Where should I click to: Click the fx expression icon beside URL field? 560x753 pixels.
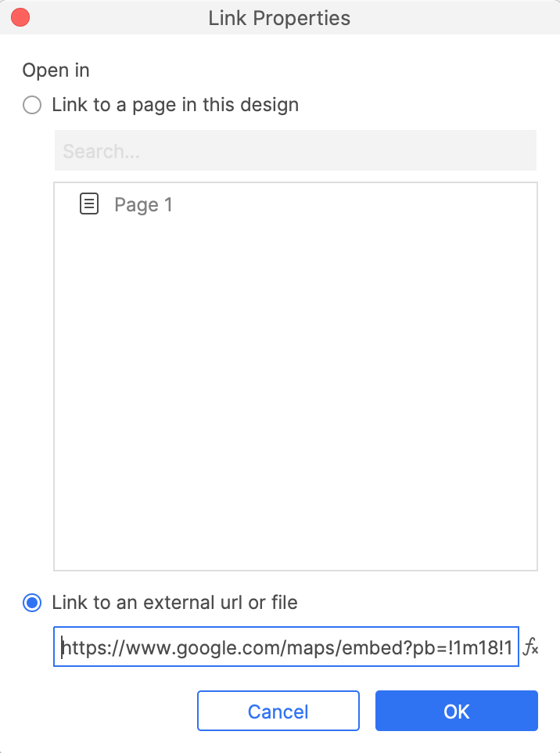click(530, 647)
